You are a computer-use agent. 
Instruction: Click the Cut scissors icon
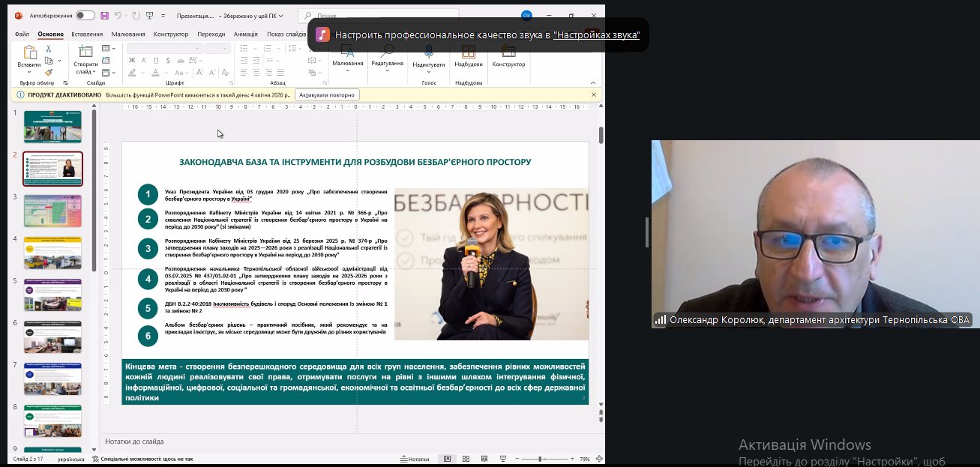(x=49, y=49)
